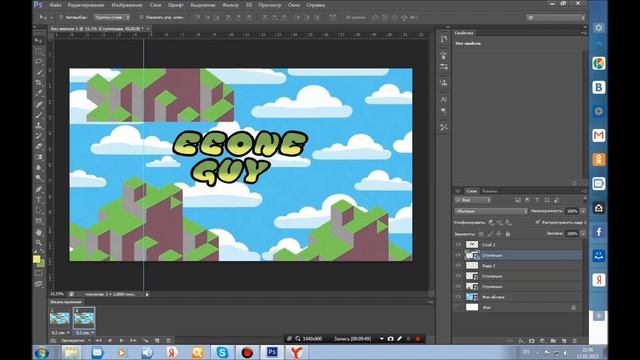This screenshot has height=360, width=640.
Task: Click the foreground color swatch
Action: click(37, 259)
